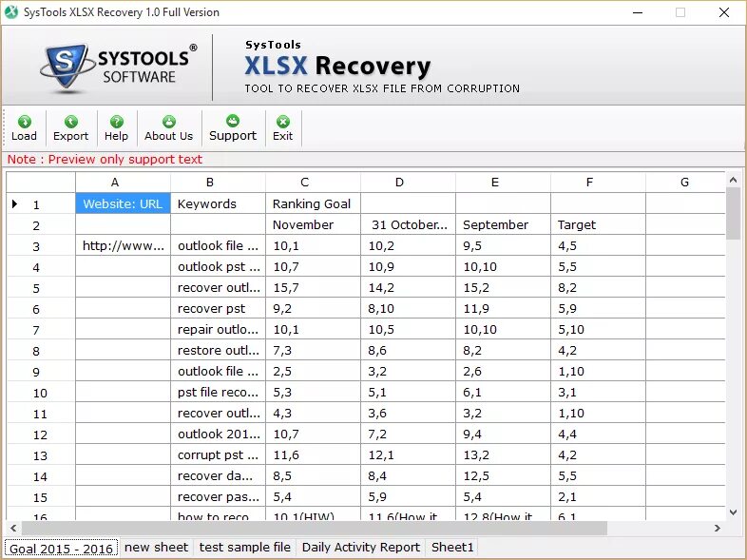Click the 'repair outlo...' keyword cell
Image resolution: width=747 pixels, height=560 pixels.
pyautogui.click(x=219, y=329)
